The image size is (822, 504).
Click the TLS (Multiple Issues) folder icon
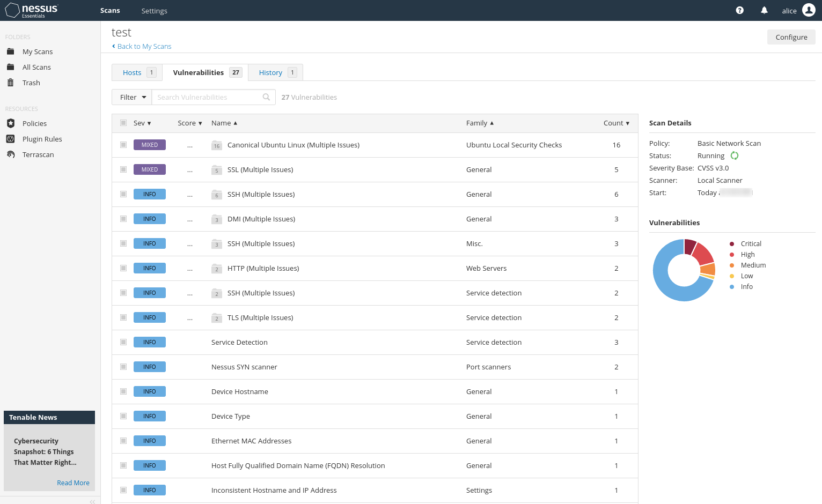(x=217, y=318)
